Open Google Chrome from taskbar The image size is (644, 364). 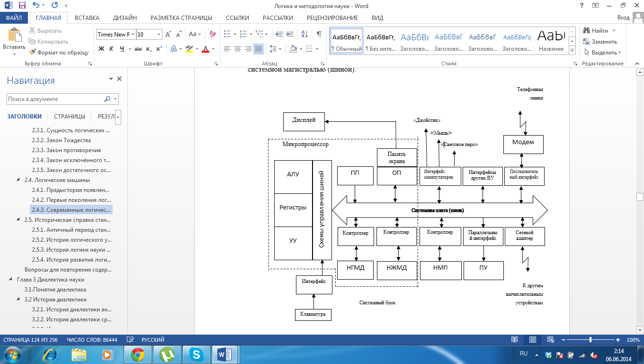(x=138, y=354)
